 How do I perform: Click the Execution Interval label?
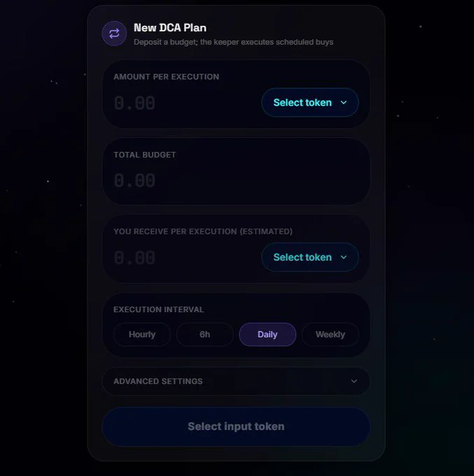coord(158,309)
